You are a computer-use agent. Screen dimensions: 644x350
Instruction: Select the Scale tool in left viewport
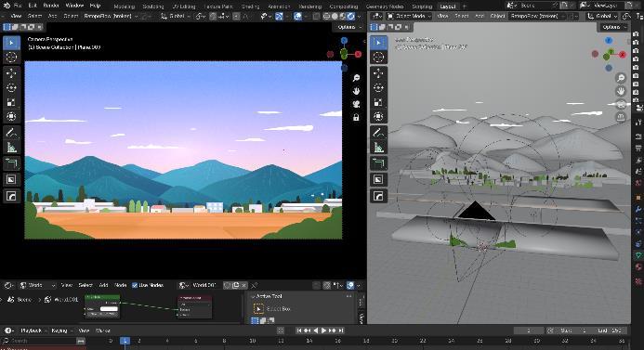(11, 102)
